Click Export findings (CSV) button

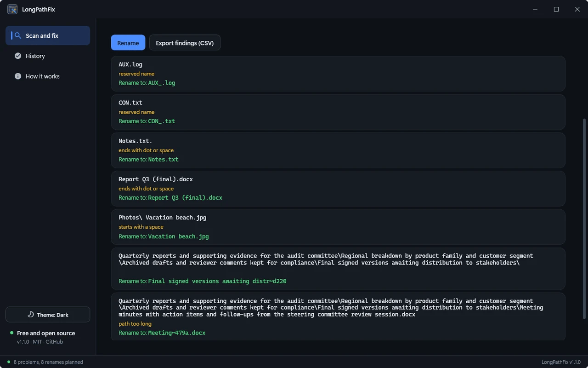click(x=185, y=43)
